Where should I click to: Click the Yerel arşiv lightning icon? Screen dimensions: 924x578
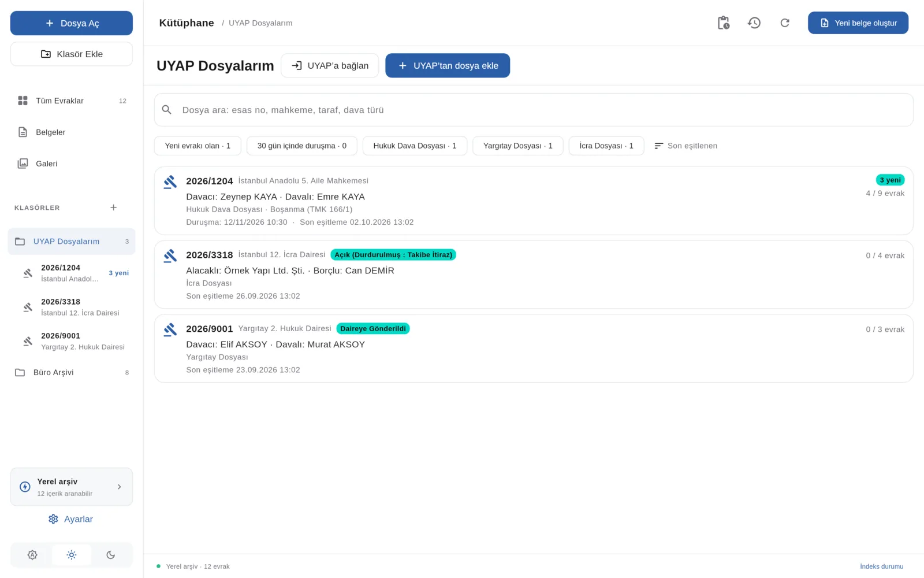point(25,487)
